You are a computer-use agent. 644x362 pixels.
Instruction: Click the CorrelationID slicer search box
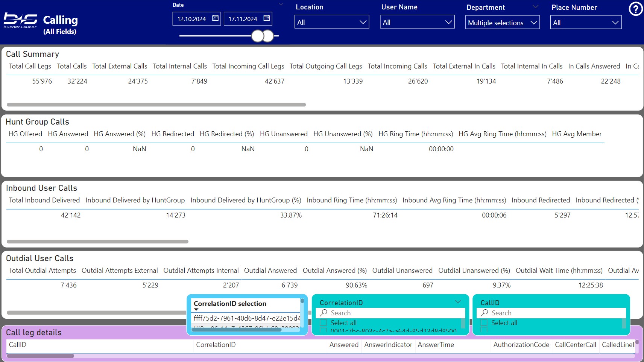tap(390, 313)
